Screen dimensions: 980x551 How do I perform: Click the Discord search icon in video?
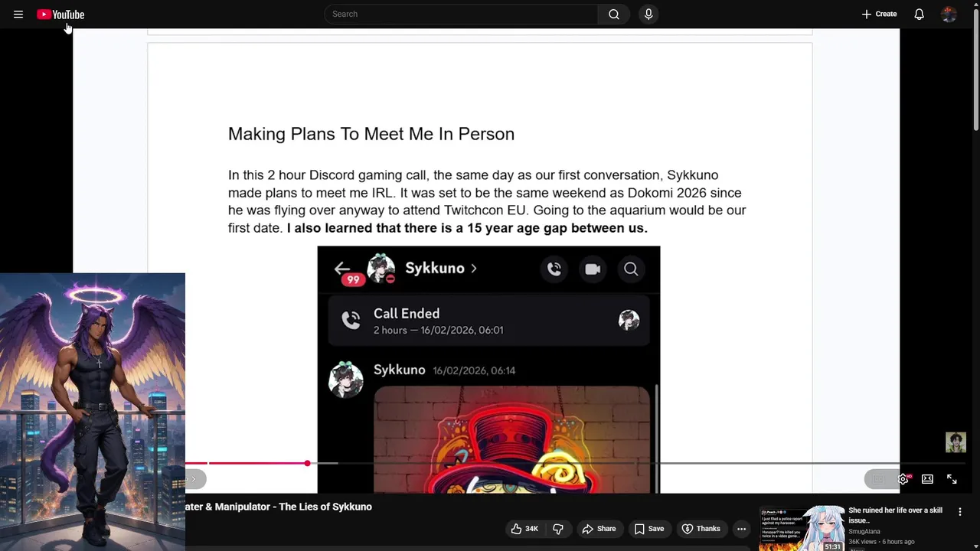(631, 269)
